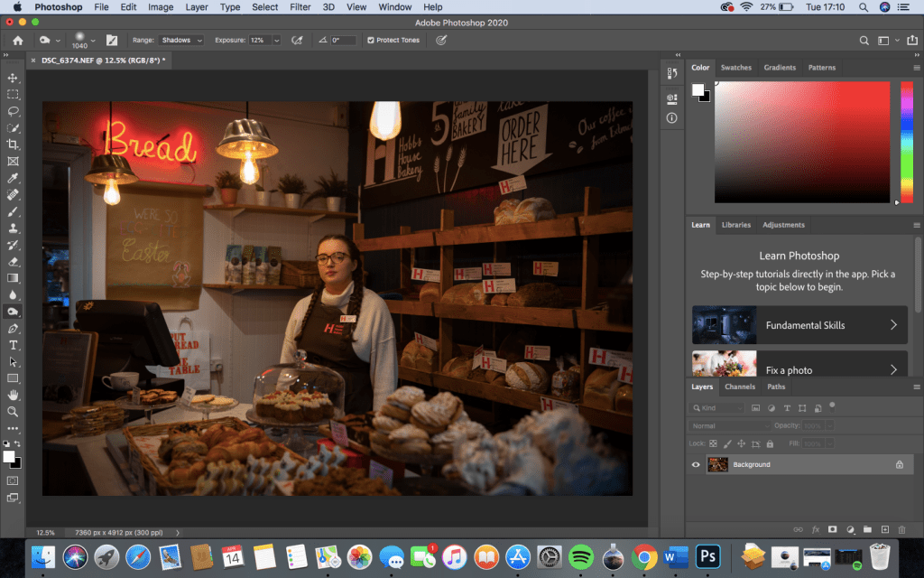This screenshot has width=924, height=578.
Task: Activate the Zoom tool magnifier
Action: [x=13, y=411]
